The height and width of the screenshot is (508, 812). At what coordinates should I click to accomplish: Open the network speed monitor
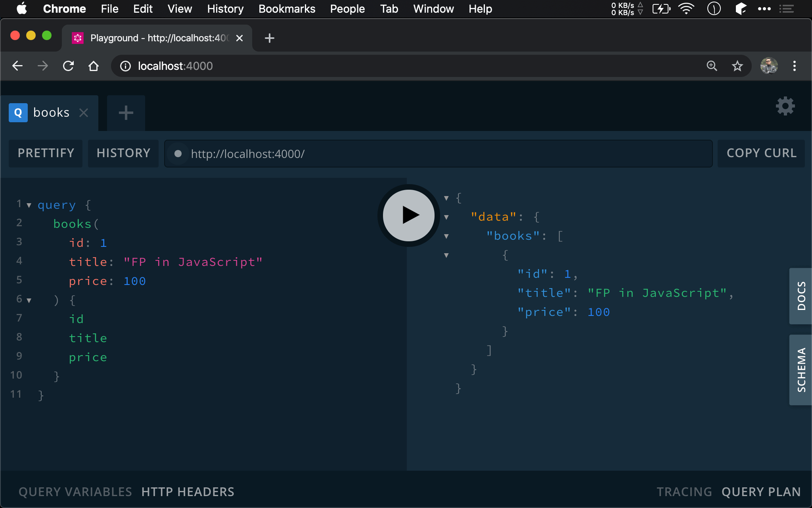627,9
